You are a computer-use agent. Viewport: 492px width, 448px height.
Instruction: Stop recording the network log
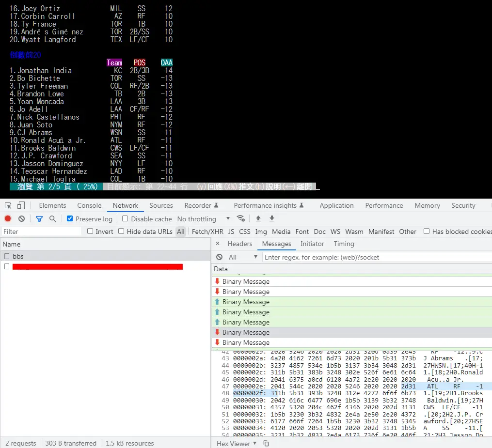[8, 219]
